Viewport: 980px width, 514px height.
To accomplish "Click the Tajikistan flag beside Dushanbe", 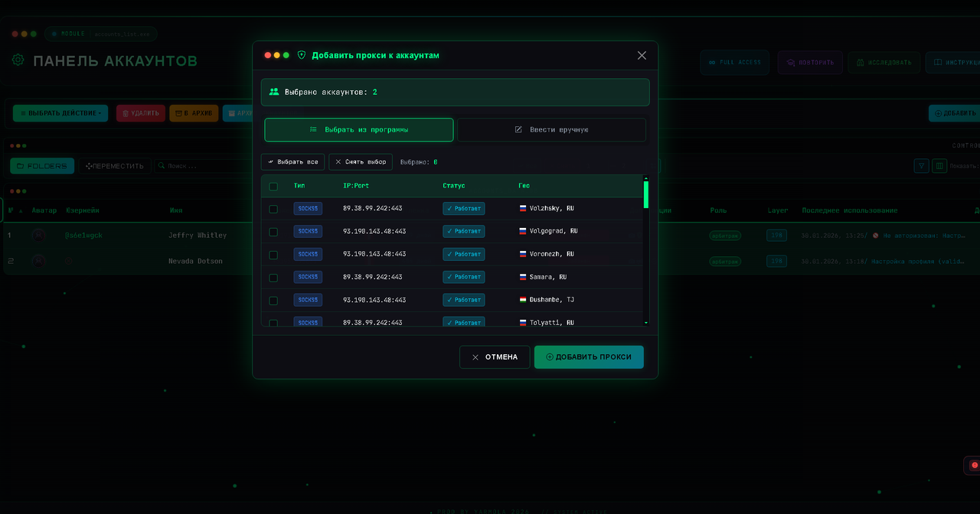I will [523, 300].
